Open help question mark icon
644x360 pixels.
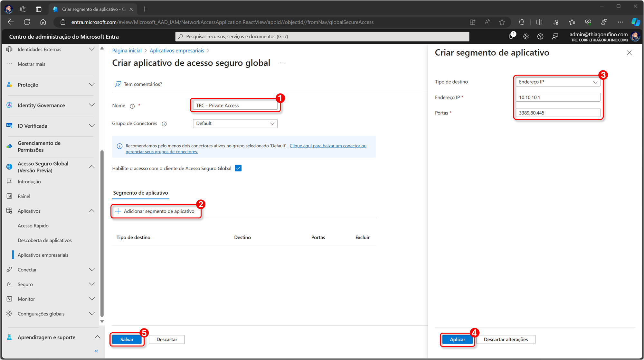tap(540, 37)
